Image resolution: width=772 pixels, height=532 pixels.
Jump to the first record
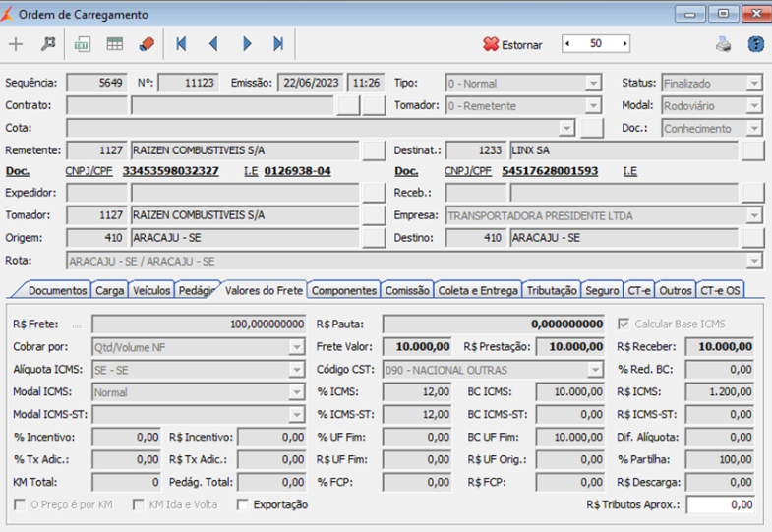point(181,44)
